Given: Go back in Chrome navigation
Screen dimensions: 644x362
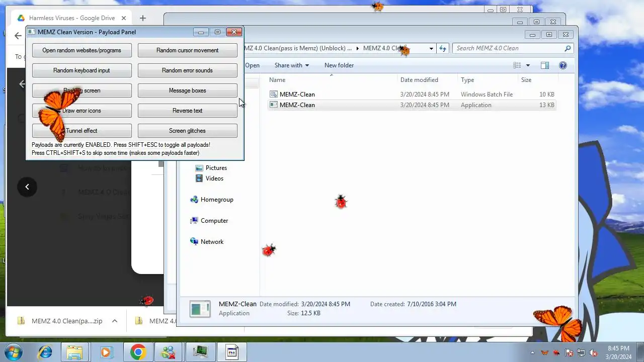Looking at the screenshot, I should tap(18, 36).
